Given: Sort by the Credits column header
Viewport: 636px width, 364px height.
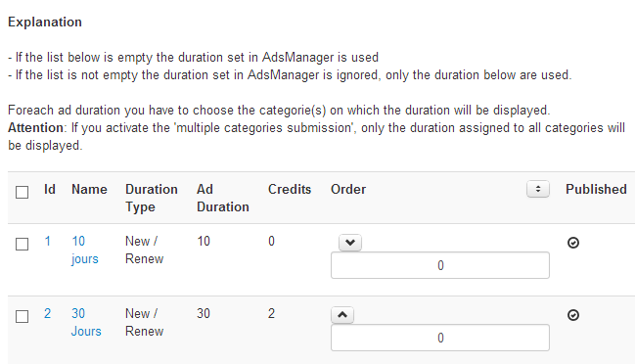Looking at the screenshot, I should click(x=290, y=189).
